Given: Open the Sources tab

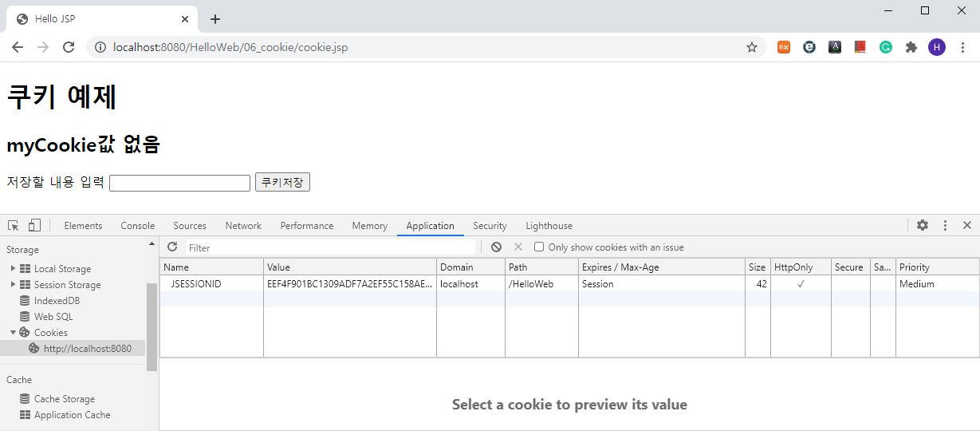Looking at the screenshot, I should (x=190, y=226).
